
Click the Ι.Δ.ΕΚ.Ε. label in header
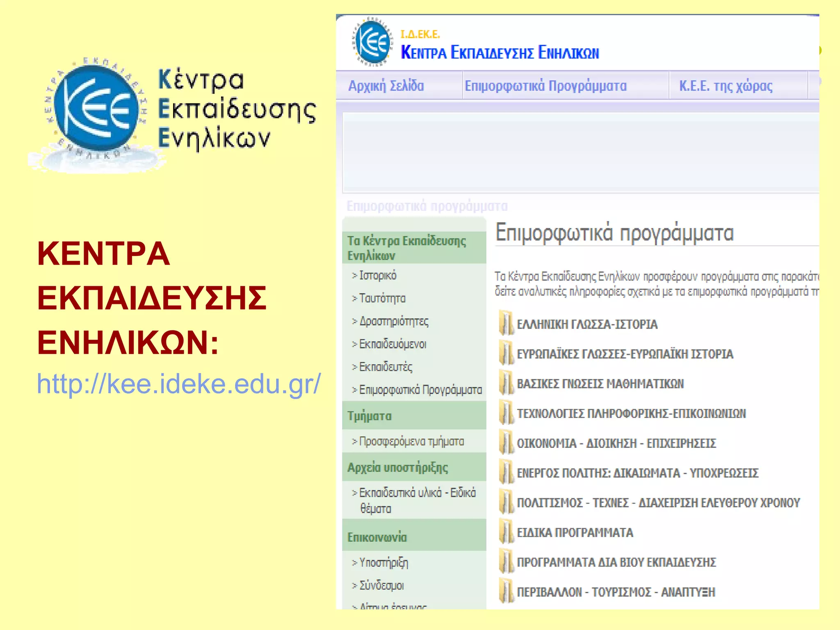click(420, 34)
